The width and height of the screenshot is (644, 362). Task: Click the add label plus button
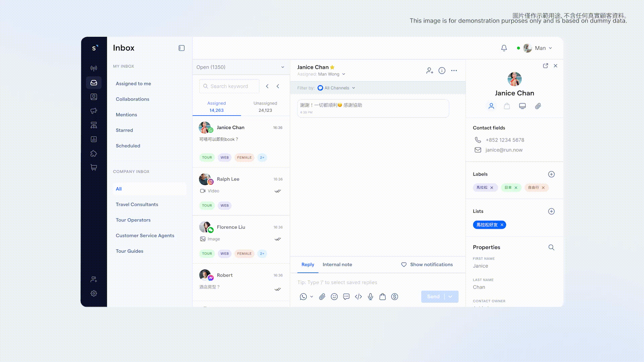point(551,174)
